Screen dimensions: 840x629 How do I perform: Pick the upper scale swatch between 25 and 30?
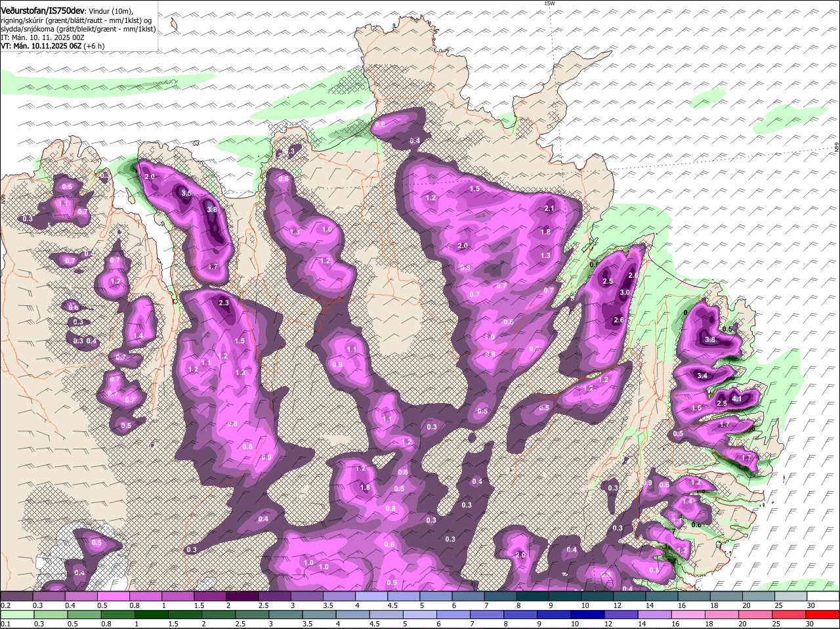792,596
